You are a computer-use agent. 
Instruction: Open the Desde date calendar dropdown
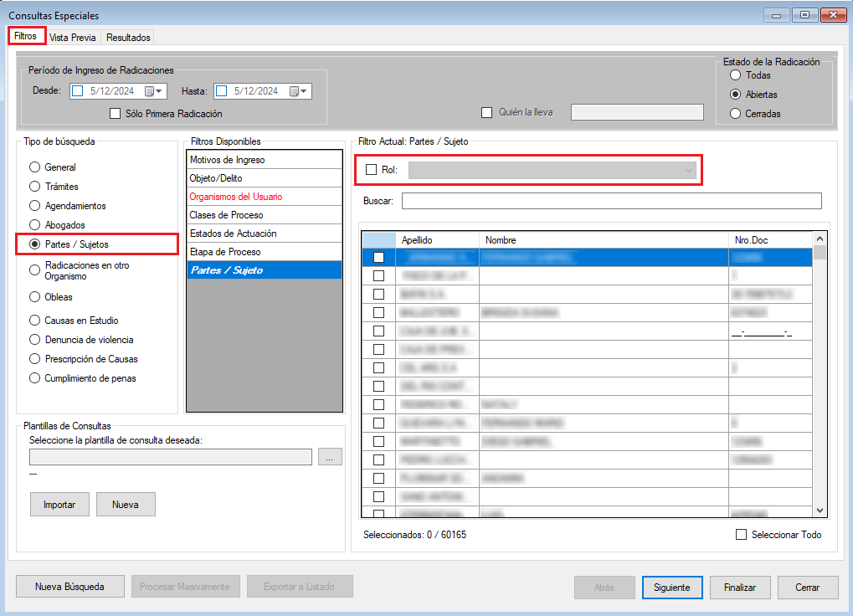click(x=155, y=91)
